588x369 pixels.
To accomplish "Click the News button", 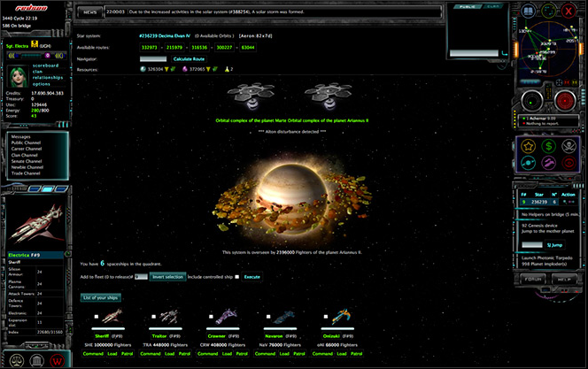I will 90,12.
